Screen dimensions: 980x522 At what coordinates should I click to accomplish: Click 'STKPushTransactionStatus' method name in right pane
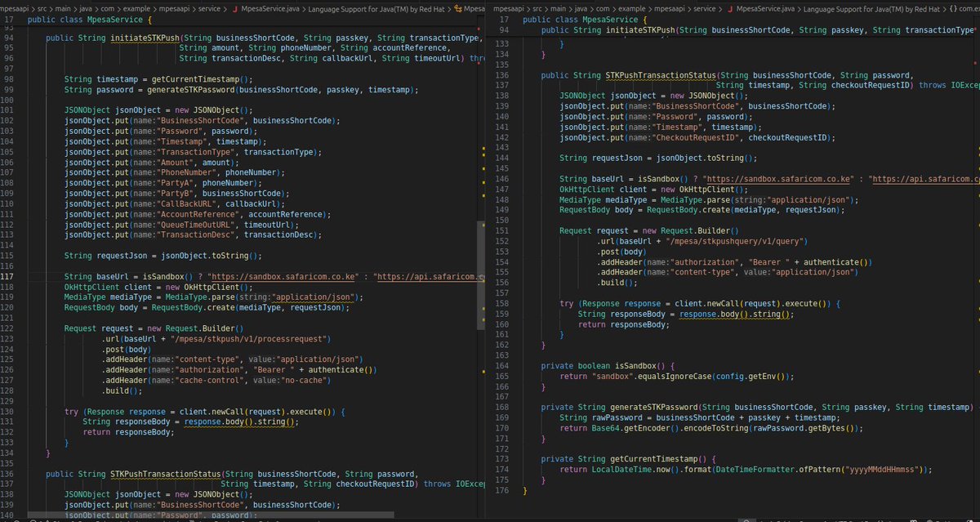660,74
